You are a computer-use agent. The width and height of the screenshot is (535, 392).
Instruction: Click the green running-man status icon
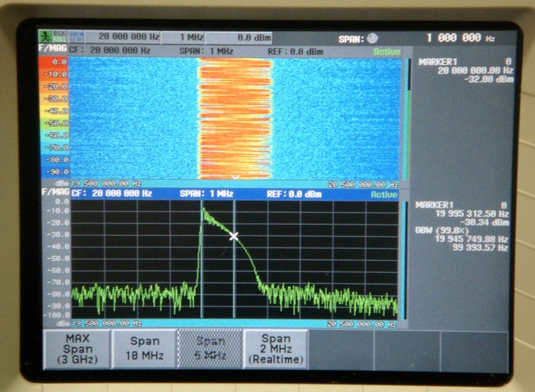point(45,36)
